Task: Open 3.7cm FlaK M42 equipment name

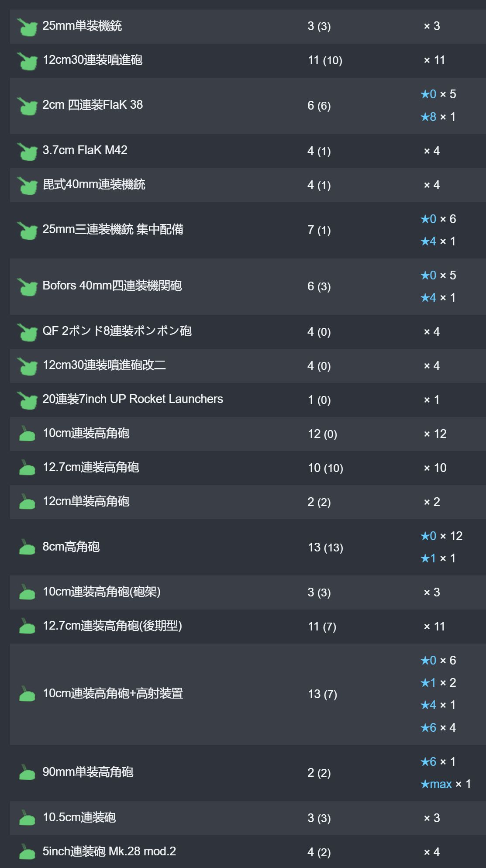Action: (x=85, y=150)
